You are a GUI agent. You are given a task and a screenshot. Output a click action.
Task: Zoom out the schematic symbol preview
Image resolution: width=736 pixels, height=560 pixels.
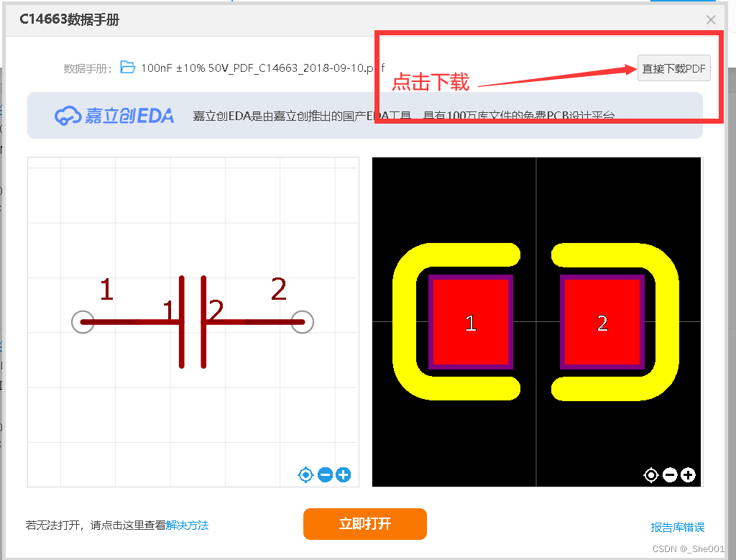click(325, 475)
